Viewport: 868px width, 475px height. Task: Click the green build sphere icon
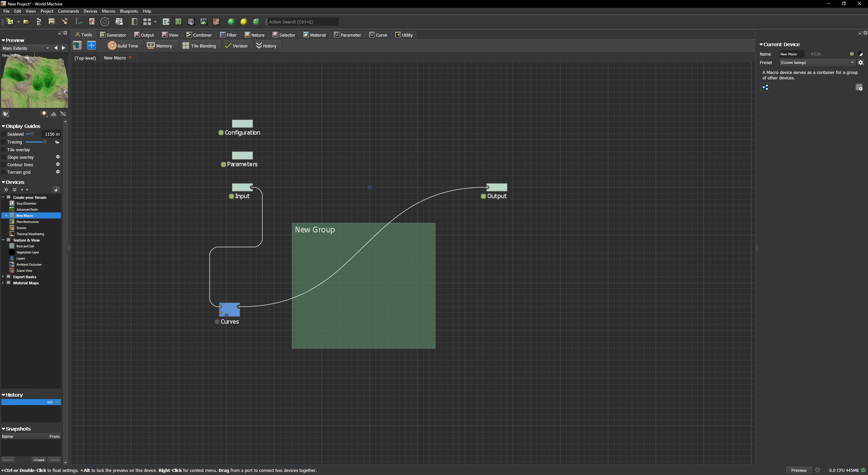(x=231, y=22)
